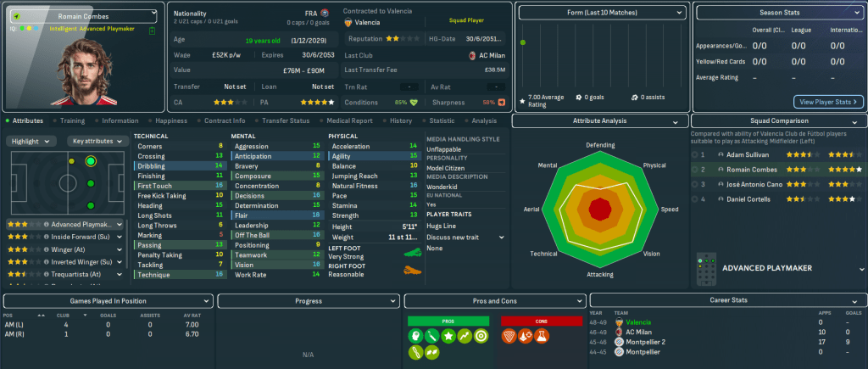Viewport: 868px width, 369px height.
Task: Click the green heart Conditions icon
Action: click(x=414, y=103)
